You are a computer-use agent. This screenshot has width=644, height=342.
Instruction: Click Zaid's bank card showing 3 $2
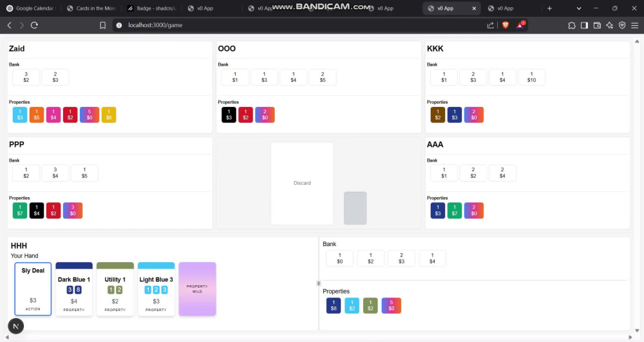(x=26, y=77)
